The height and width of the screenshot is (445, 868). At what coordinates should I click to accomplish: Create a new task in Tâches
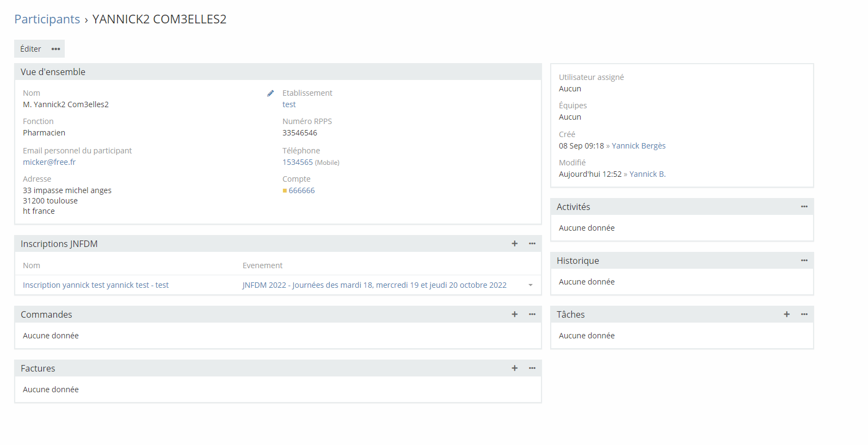(786, 314)
